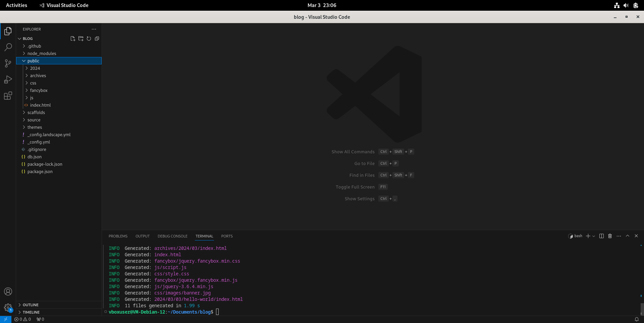Image resolution: width=644 pixels, height=323 pixels.
Task: Select the bash terminal label
Action: [x=576, y=236]
